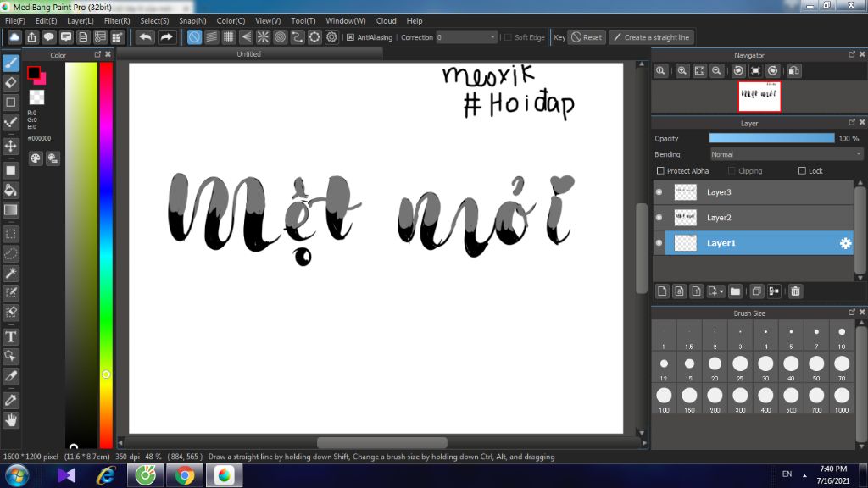The width and height of the screenshot is (868, 488).
Task: Select the Text tool
Action: (x=10, y=336)
